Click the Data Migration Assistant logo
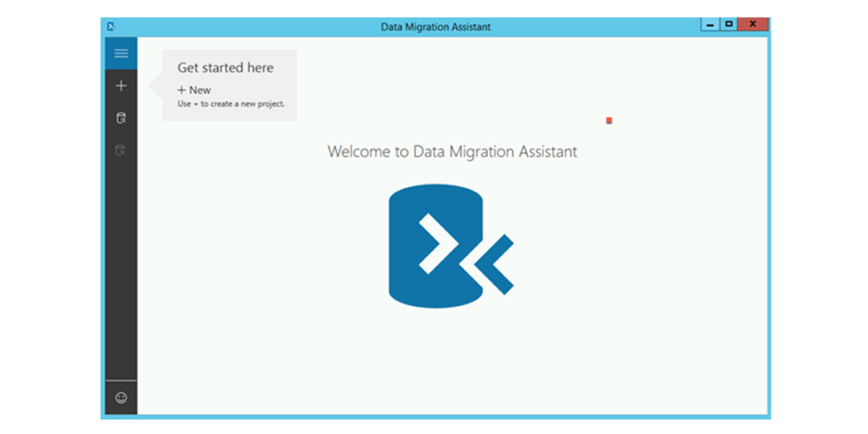The image size is (868, 434). point(451,246)
